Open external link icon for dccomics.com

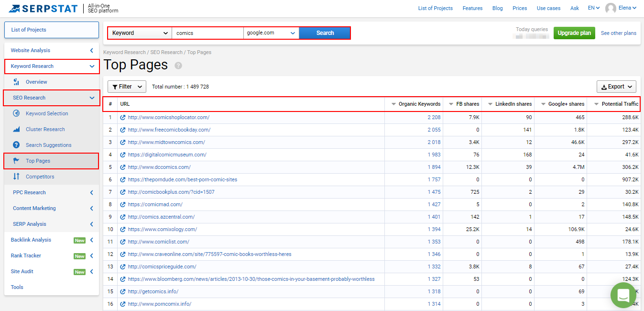click(123, 167)
